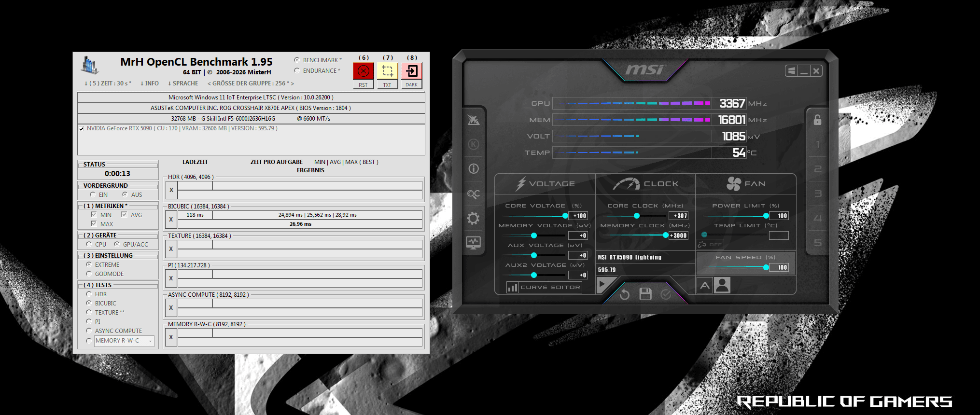Click the DARK mode exit icon
Image resolution: width=980 pixels, height=415 pixels.
[411, 71]
